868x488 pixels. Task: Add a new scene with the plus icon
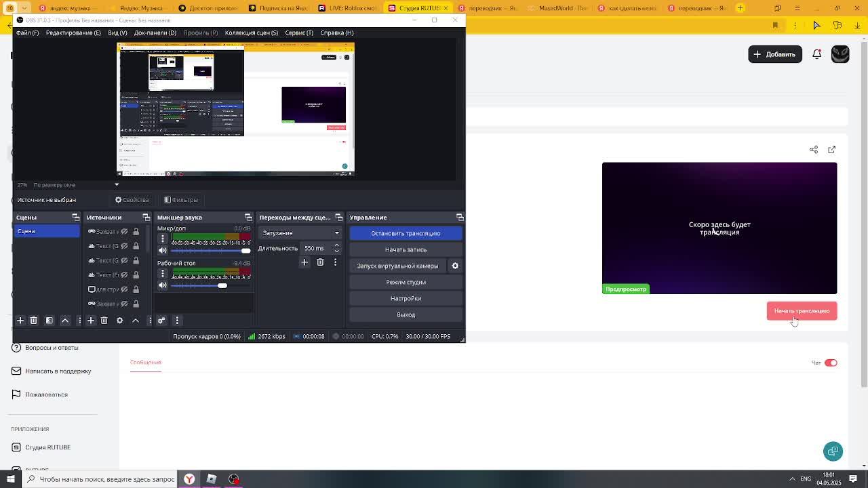pos(20,321)
